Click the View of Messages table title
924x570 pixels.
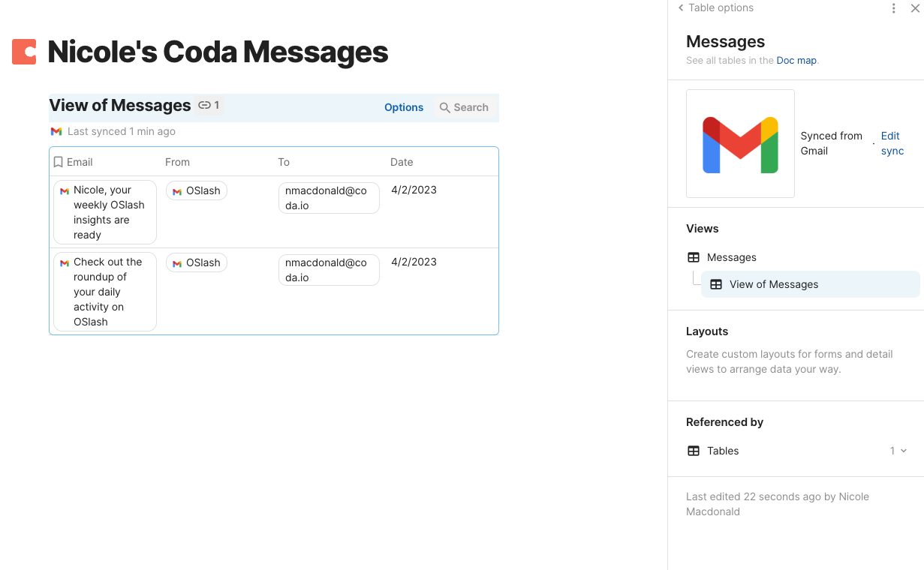coord(120,106)
